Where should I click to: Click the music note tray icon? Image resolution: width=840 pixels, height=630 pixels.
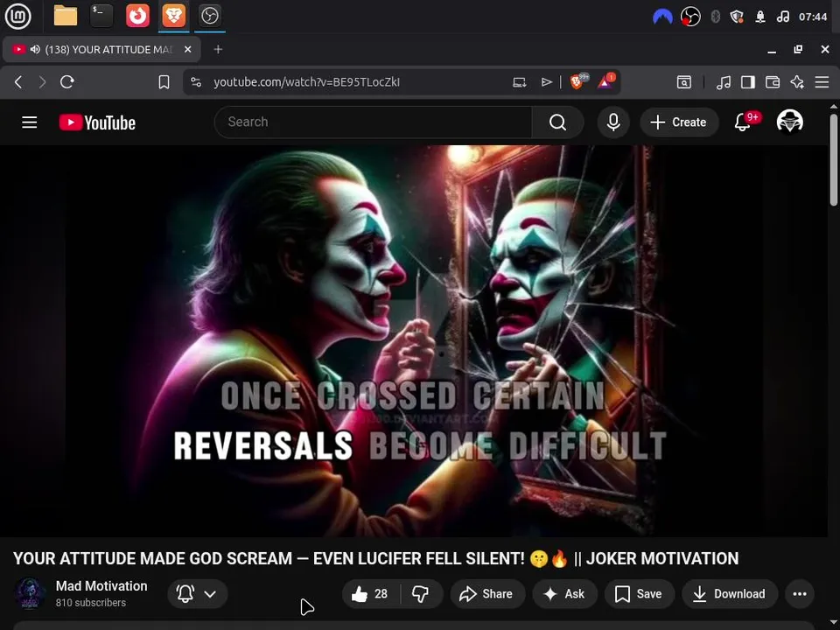point(782,17)
